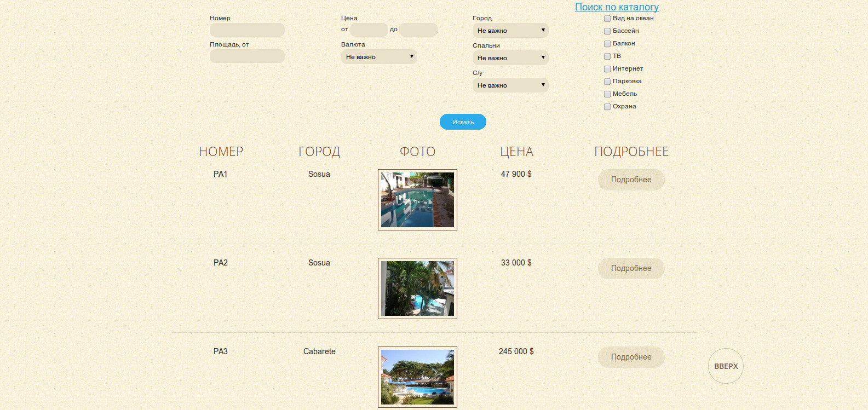Open the PA1 pool photo thumbnail
Image resolution: width=868 pixels, height=410 pixels.
417,200
